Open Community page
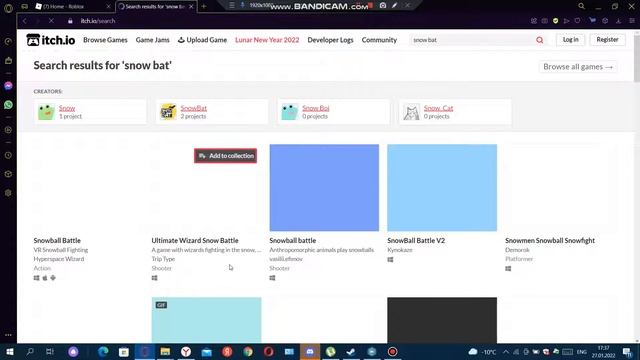The height and width of the screenshot is (360, 640). click(379, 40)
